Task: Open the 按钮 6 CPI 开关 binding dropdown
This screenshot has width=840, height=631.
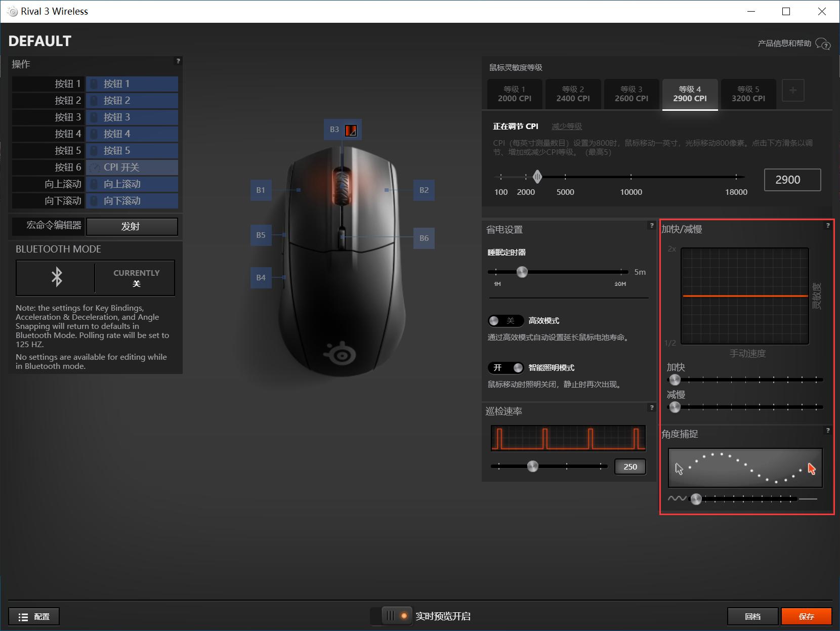Action: (x=132, y=167)
